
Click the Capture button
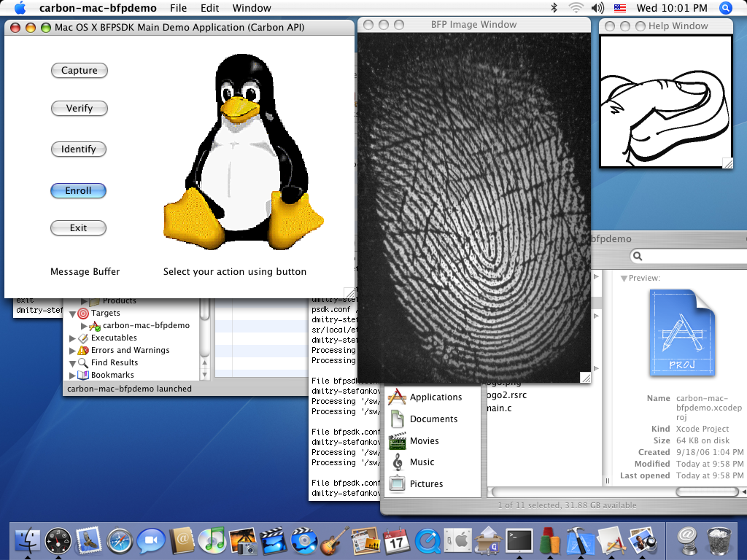79,71
